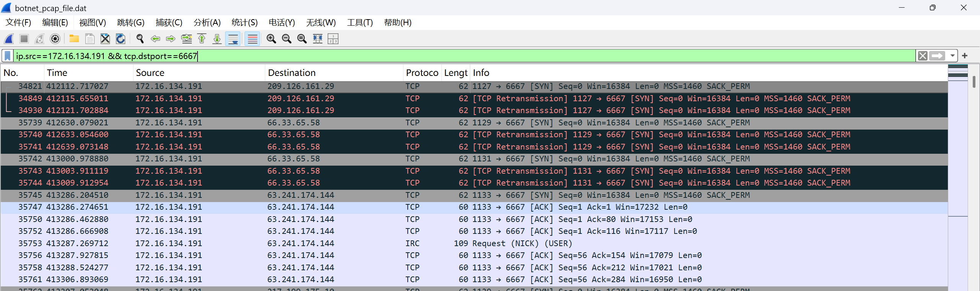Viewport: 980px width, 291px height.
Task: Open display filter bookmarks icon
Action: [7, 56]
